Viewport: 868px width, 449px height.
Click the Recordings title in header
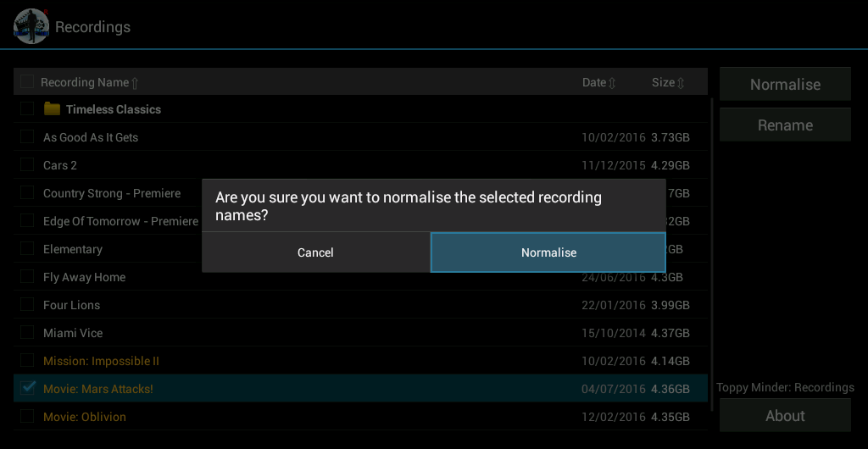pyautogui.click(x=92, y=27)
